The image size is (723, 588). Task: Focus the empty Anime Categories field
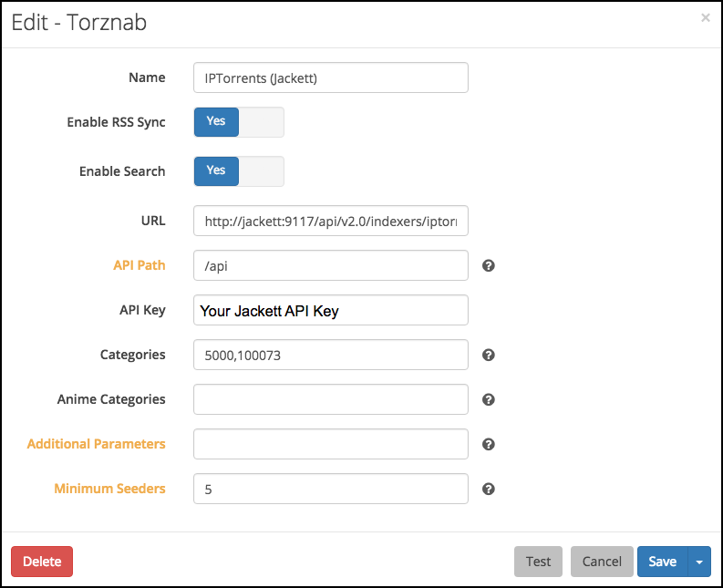point(331,399)
